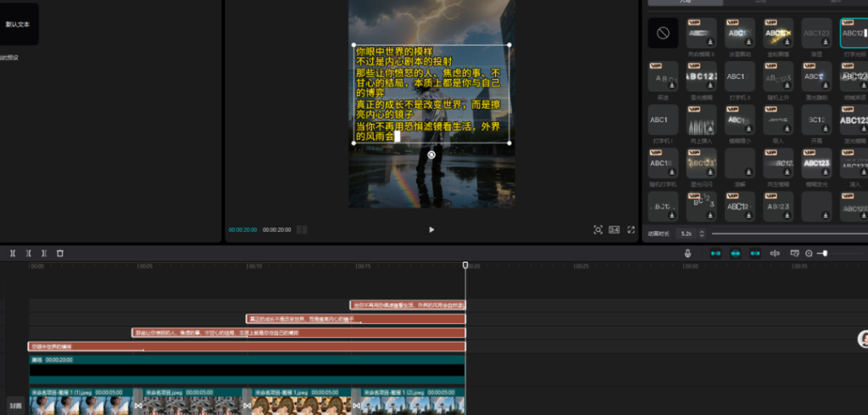Click the timeline zoom-out minus icon
The width and height of the screenshot is (868, 415).
(809, 253)
